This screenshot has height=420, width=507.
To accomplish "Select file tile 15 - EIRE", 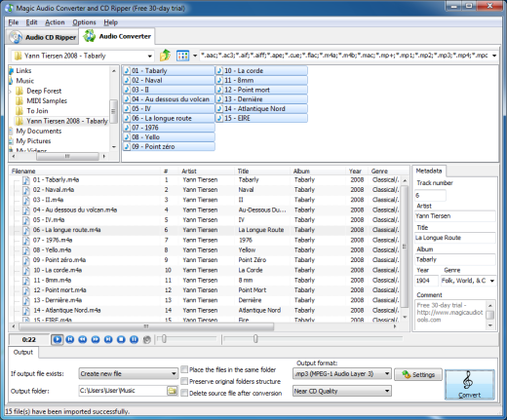I will point(261,118).
